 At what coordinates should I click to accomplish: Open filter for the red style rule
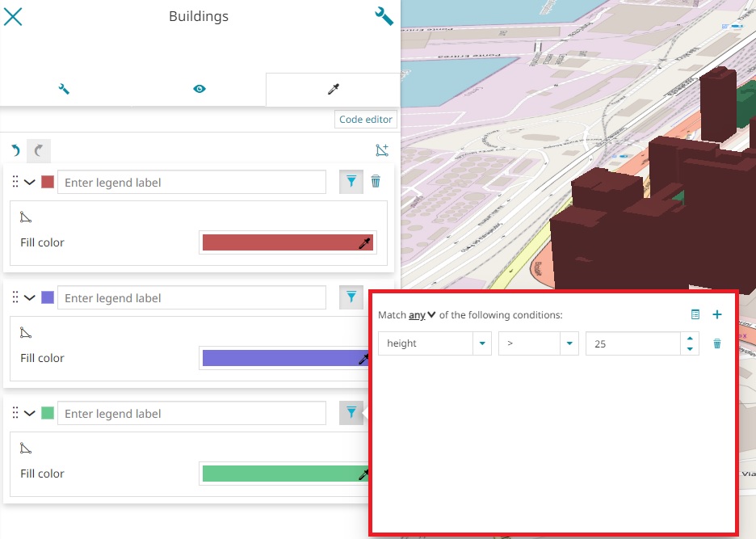[351, 182]
